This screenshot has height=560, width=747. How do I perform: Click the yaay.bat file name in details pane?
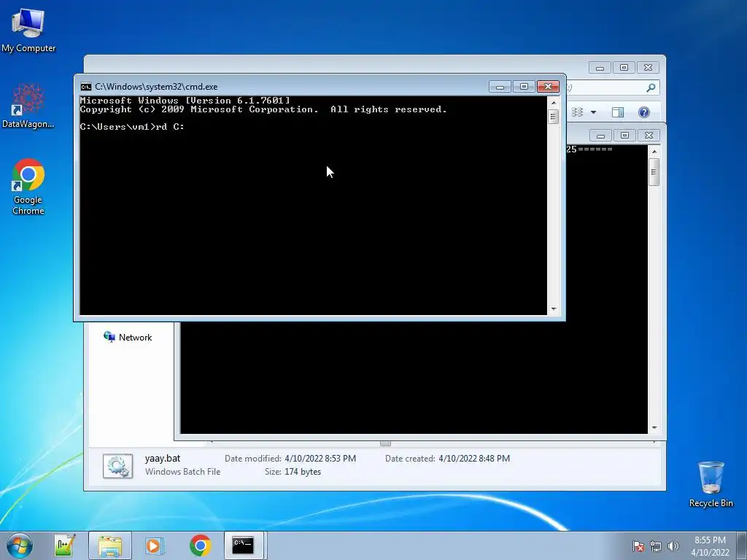coord(163,459)
